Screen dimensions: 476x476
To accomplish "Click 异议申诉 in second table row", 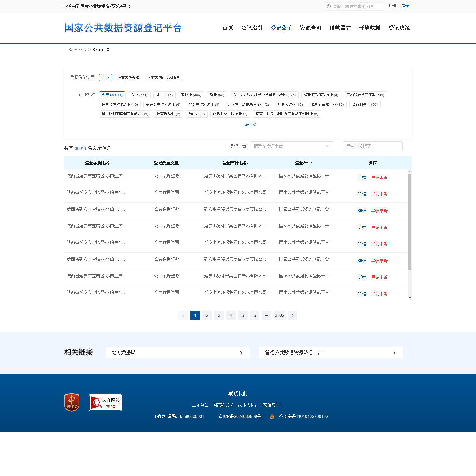I will click(x=379, y=194).
